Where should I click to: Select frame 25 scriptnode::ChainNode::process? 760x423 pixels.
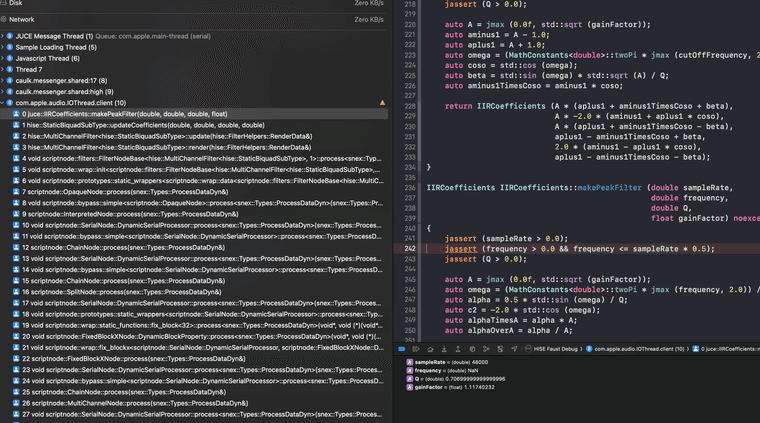pos(194,392)
